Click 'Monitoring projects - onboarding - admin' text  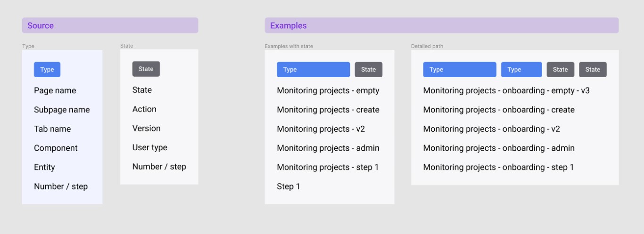click(499, 148)
